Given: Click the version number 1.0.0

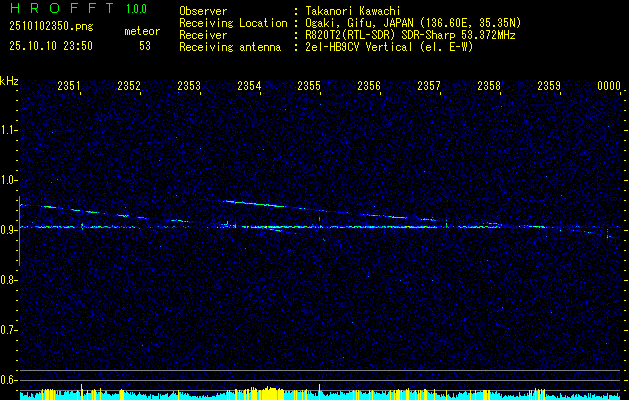Looking at the screenshot, I should (x=136, y=9).
